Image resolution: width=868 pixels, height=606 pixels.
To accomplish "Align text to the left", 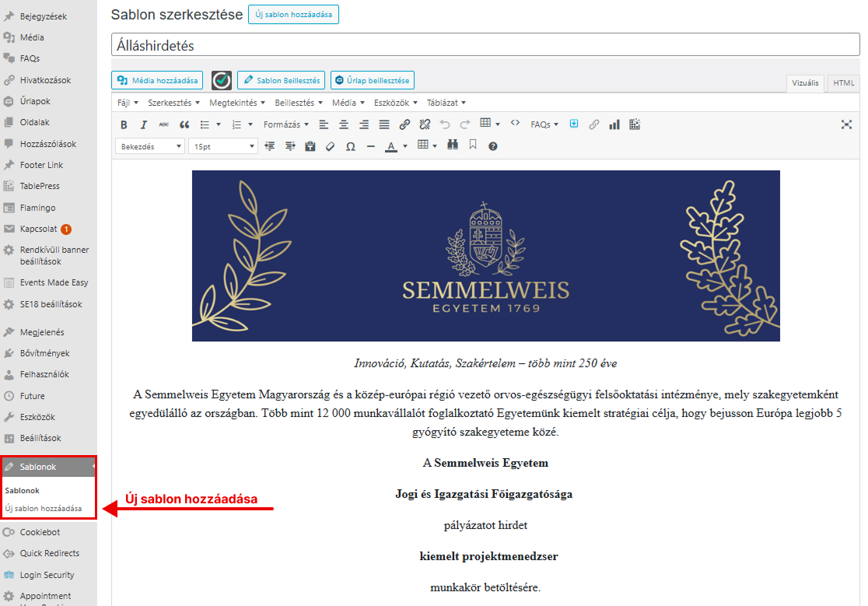I will click(324, 125).
